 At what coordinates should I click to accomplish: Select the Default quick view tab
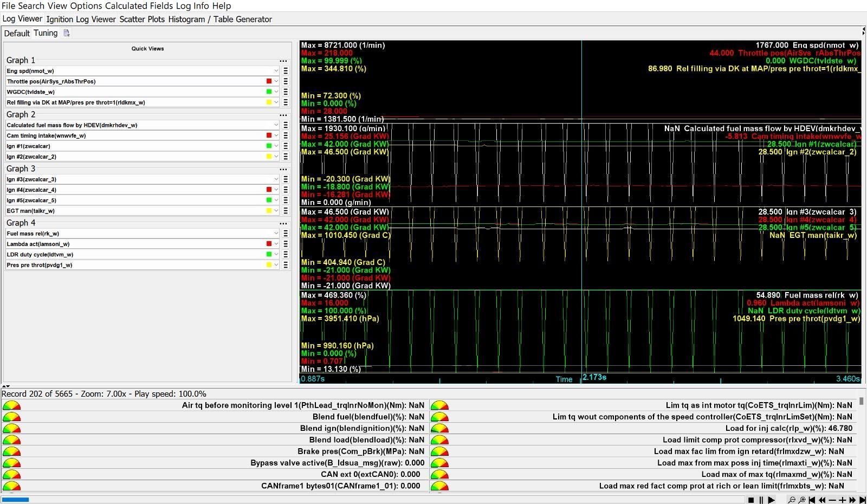(17, 33)
